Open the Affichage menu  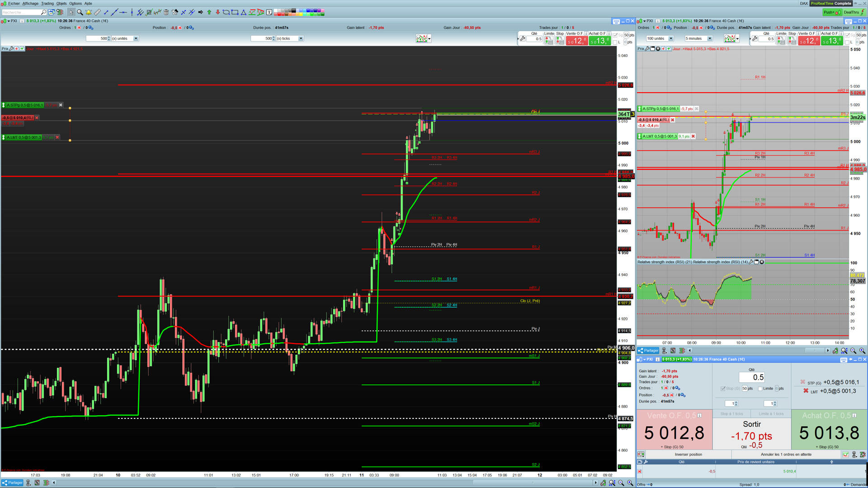pos(30,3)
